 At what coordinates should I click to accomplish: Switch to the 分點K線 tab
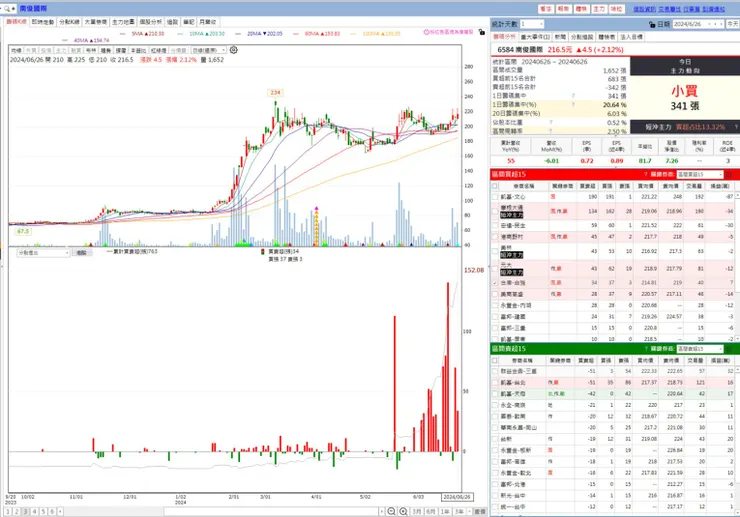(69, 22)
